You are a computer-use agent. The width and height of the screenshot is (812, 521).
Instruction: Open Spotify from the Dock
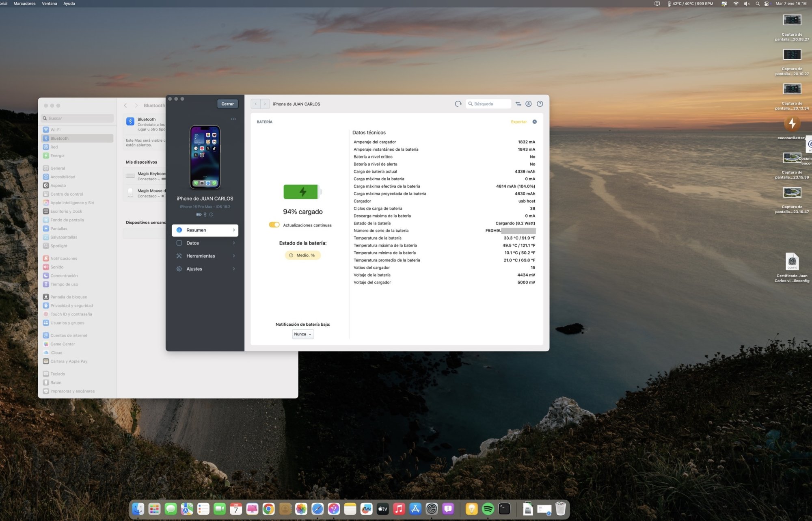[x=488, y=508]
